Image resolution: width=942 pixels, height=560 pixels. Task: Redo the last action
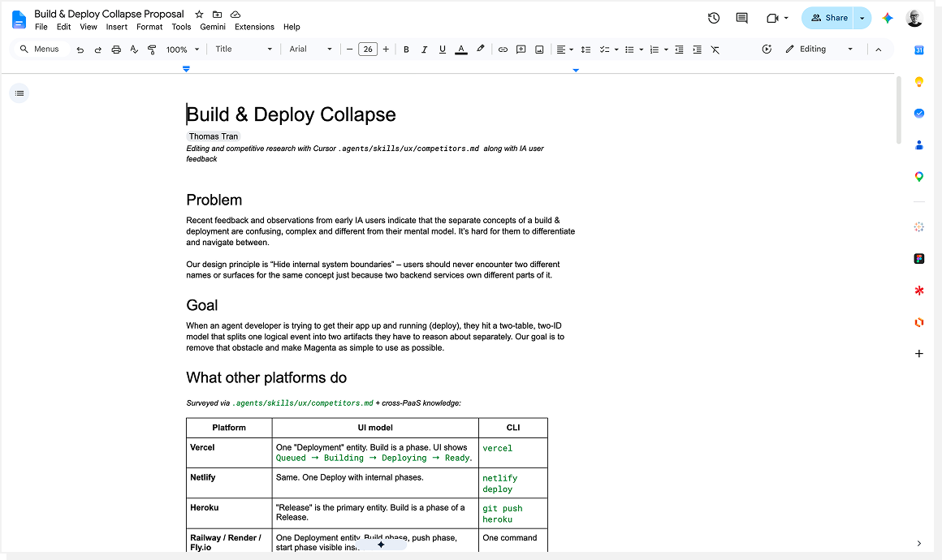[98, 50]
